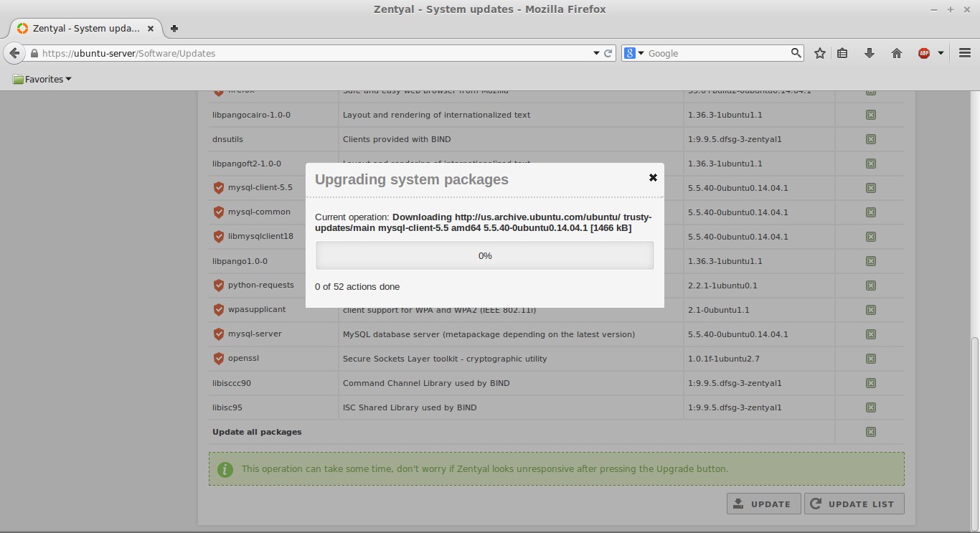Check the Update all packages checkbox
The width and height of the screenshot is (980, 533).
pos(870,432)
